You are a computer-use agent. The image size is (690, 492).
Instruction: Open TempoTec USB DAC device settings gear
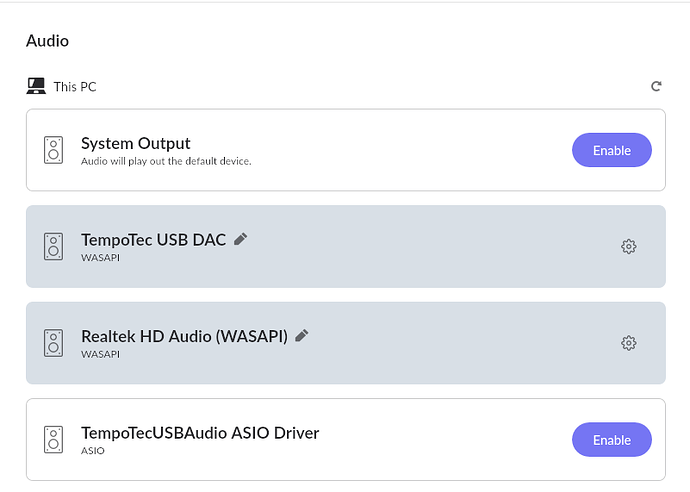628,246
